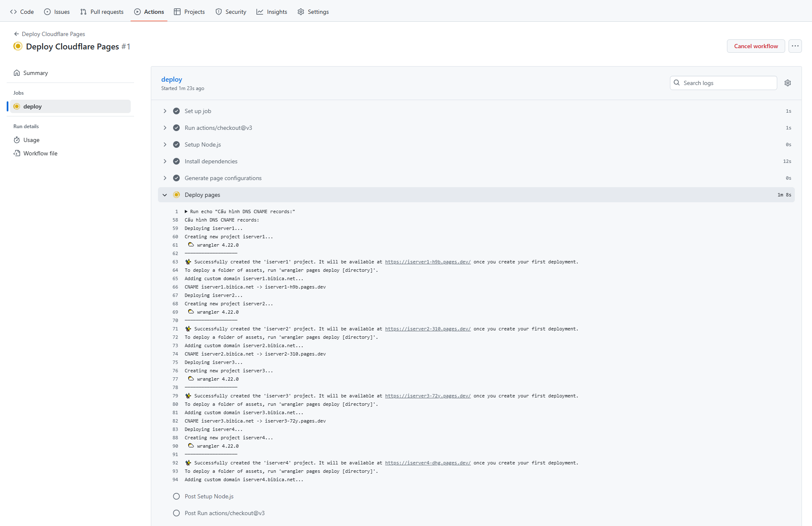Open the Issues tab
Screen dimensions: 812x526
click(x=57, y=12)
